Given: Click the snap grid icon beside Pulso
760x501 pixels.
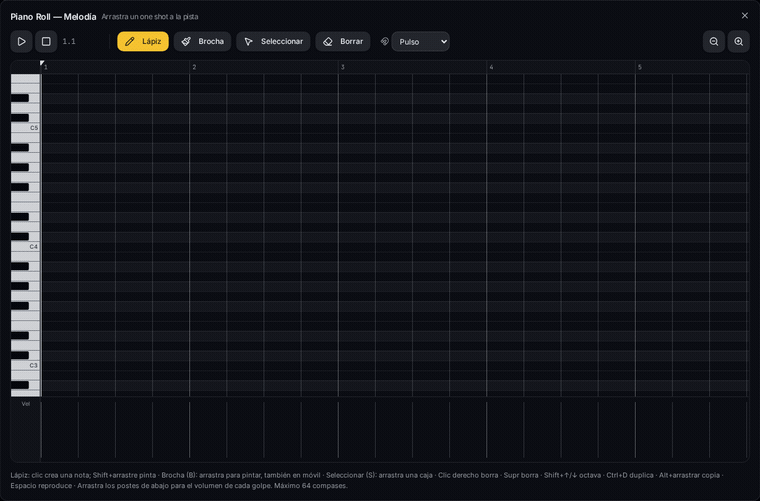Looking at the screenshot, I should point(384,42).
